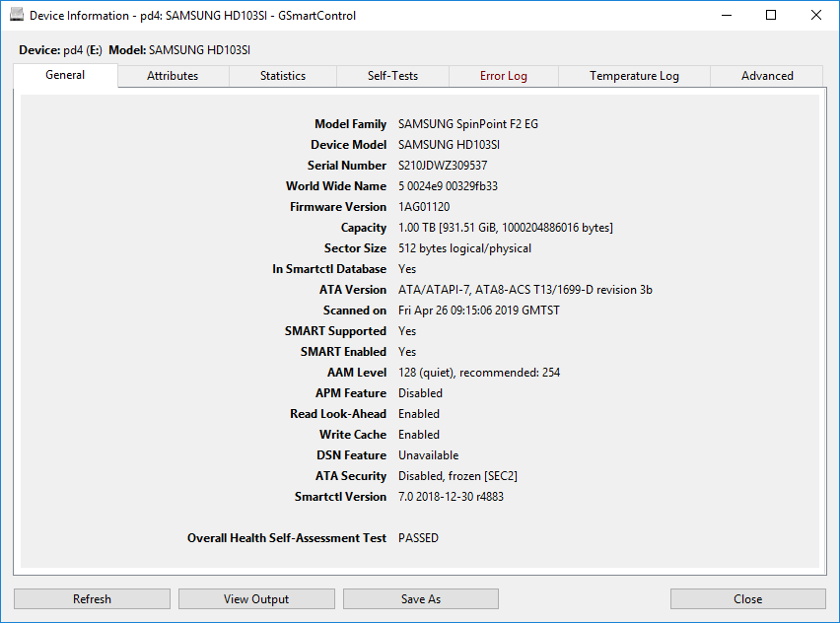Click the APM Feature value Disabled

click(420, 393)
